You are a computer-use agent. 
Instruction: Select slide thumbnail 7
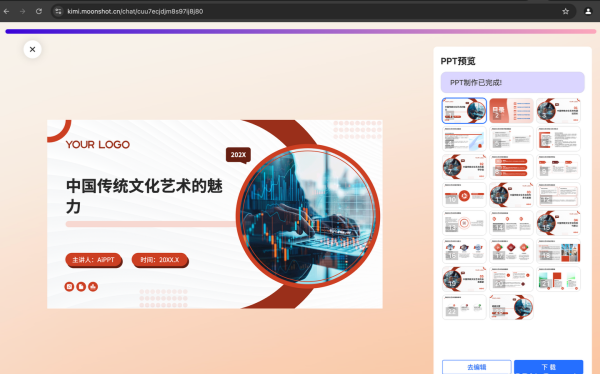[464, 167]
